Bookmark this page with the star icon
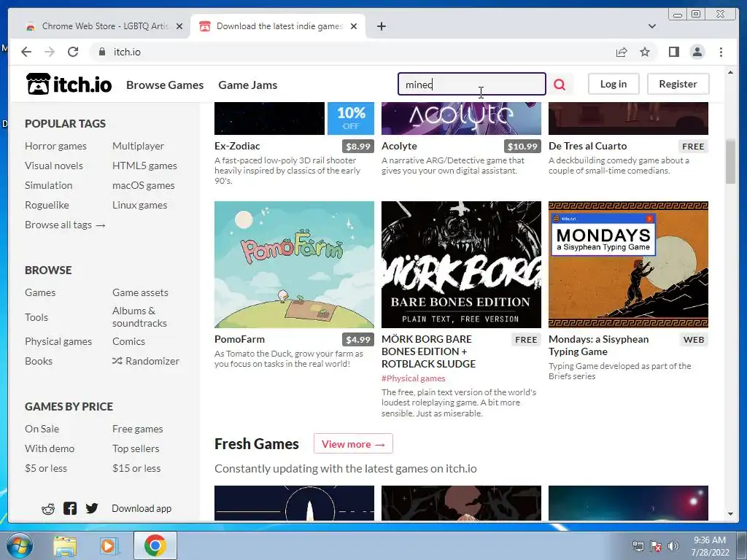 coord(645,52)
